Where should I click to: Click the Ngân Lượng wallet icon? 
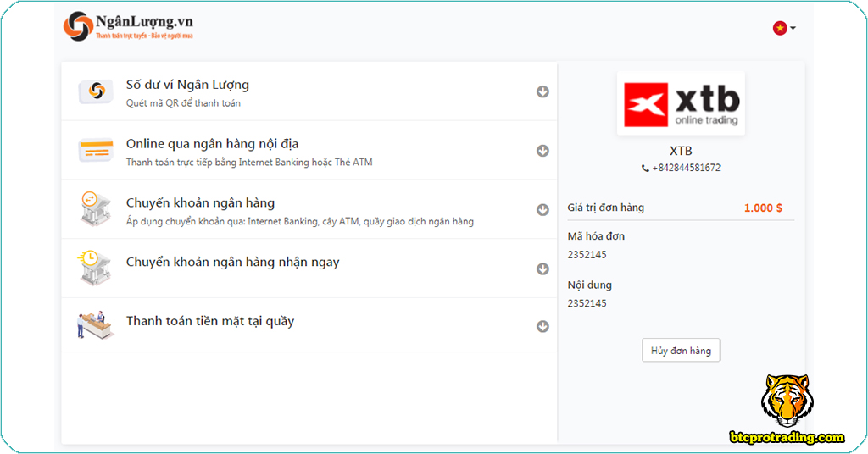click(96, 91)
